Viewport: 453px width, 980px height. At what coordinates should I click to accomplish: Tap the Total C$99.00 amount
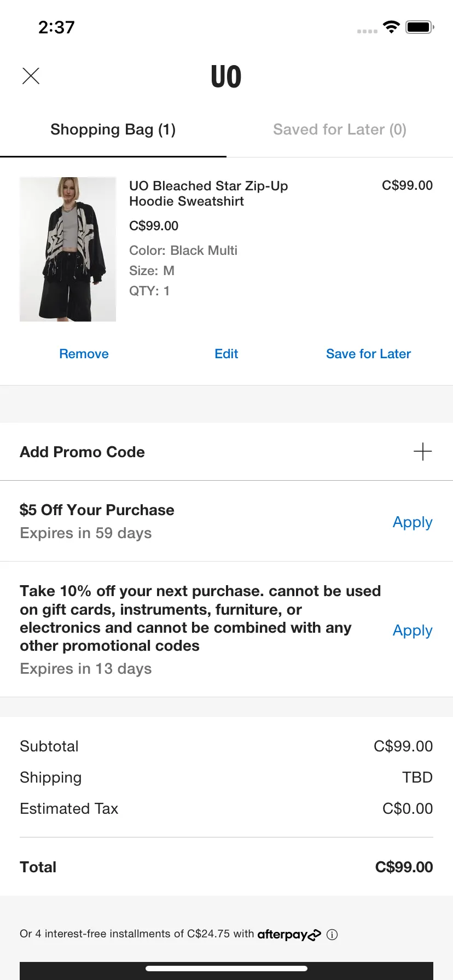[x=404, y=867]
